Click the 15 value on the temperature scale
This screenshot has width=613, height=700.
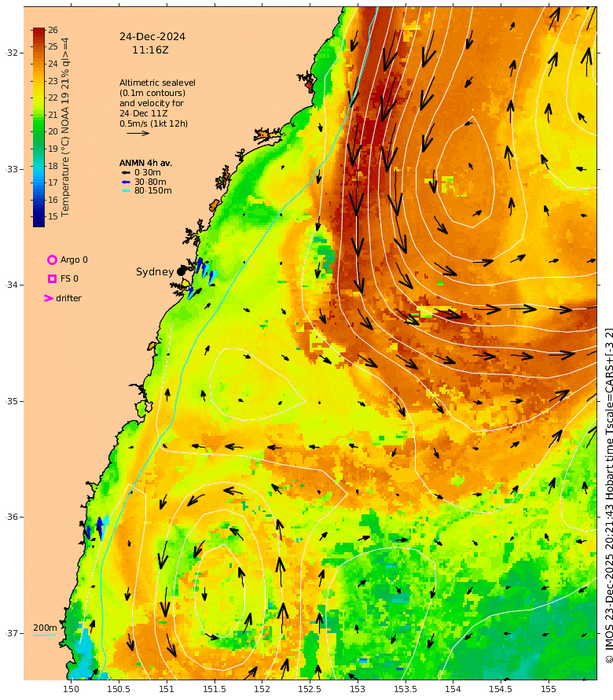coord(53,216)
